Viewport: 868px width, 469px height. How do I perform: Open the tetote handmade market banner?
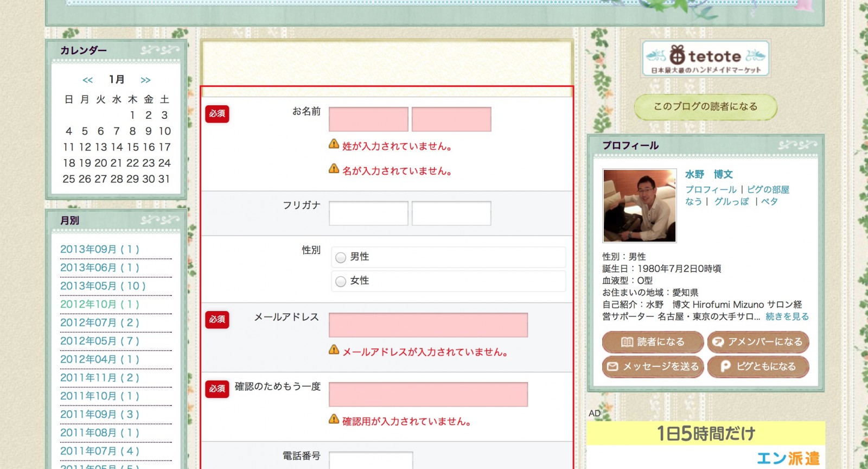pos(706,59)
